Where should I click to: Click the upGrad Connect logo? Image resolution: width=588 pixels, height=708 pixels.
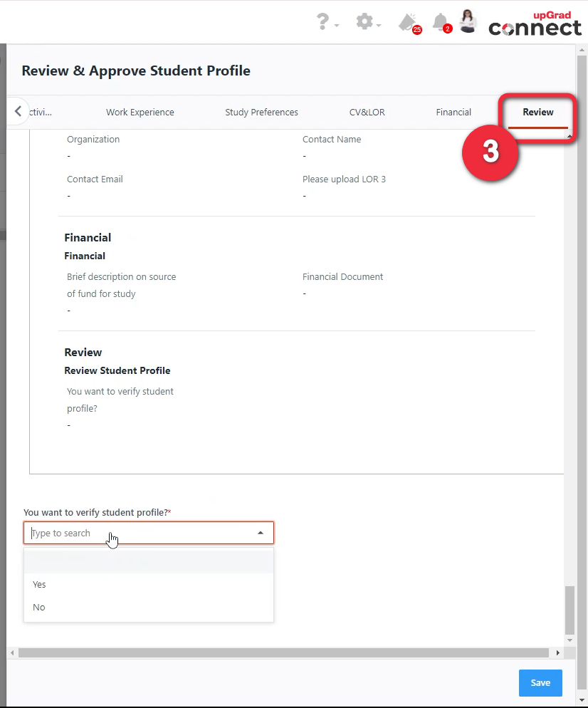pos(535,24)
